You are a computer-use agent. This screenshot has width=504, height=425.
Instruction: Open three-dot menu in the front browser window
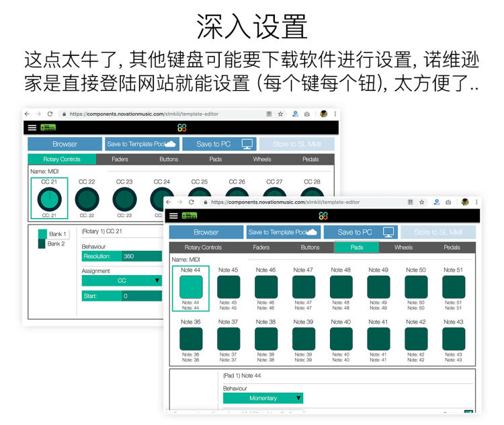(476, 202)
